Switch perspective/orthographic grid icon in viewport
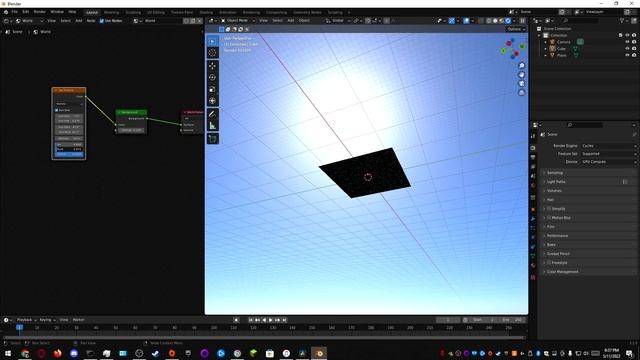Image resolution: width=640 pixels, height=360 pixels. coord(521,93)
